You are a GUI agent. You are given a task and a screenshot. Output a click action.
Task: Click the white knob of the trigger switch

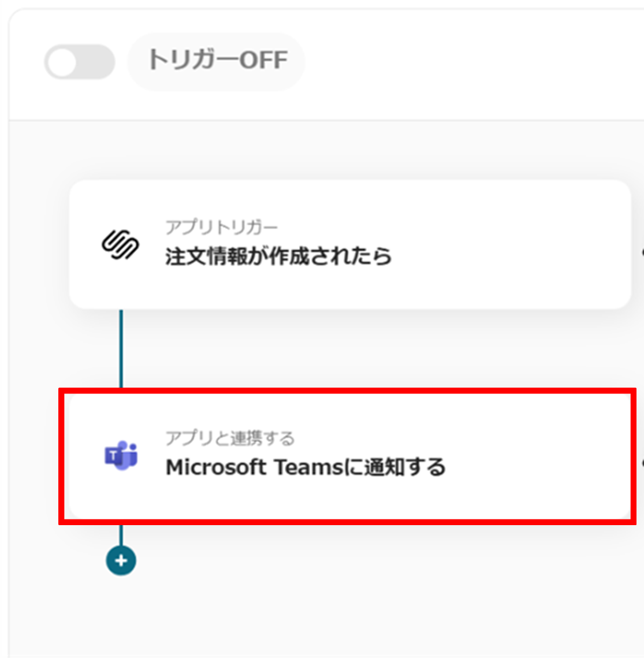click(x=62, y=62)
